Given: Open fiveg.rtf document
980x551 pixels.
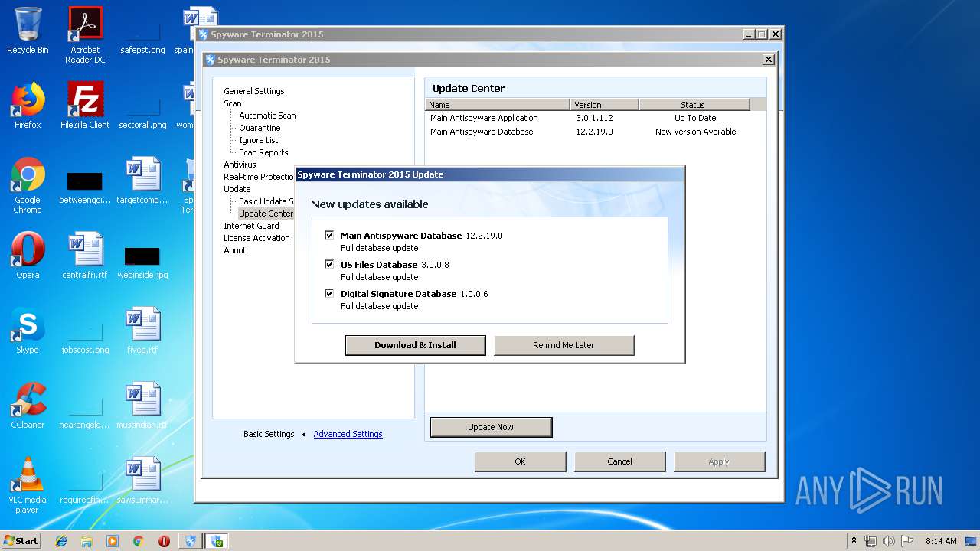Looking at the screenshot, I should 142,331.
